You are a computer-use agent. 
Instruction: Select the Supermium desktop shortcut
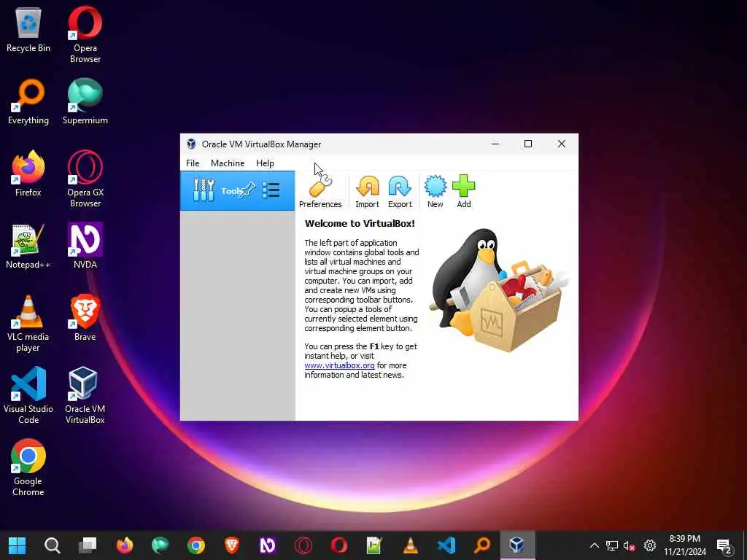(x=85, y=102)
